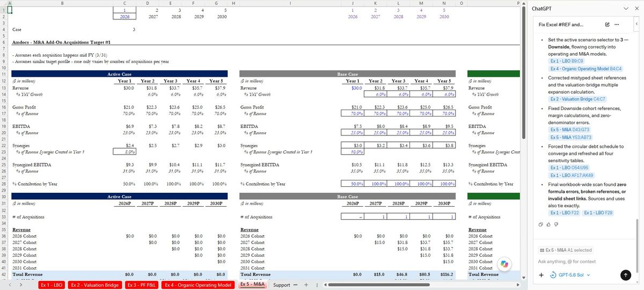Follow the Ex 1 - LBO F28 link
The width and height of the screenshot is (644, 290).
(598, 213)
